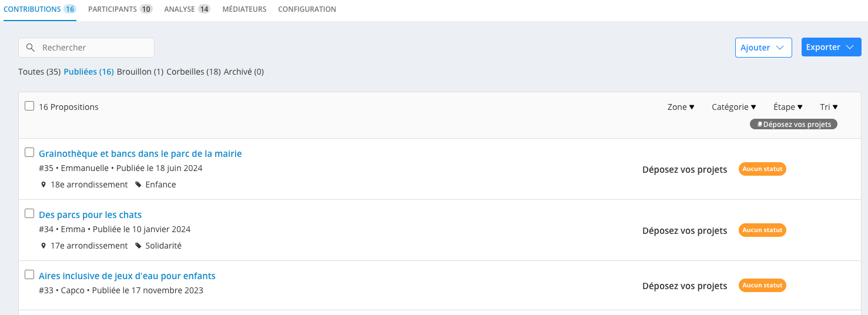Click the tag icon beside Enfance
The image size is (868, 315).
coord(138,185)
